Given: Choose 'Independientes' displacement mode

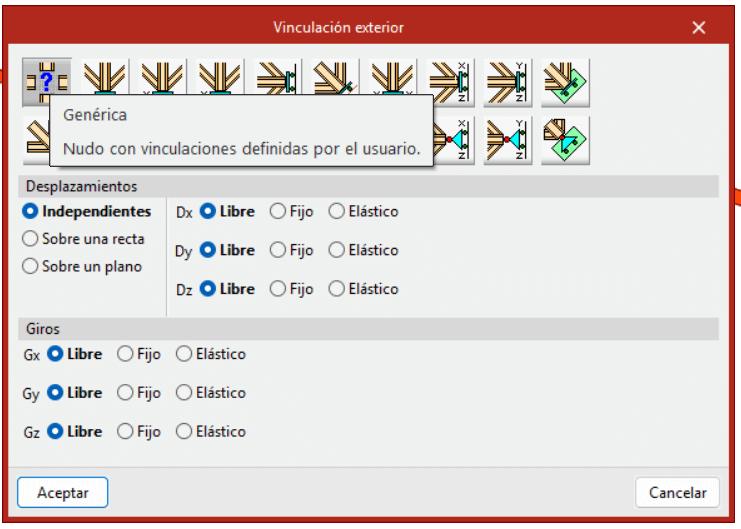Looking at the screenshot, I should pos(30,212).
